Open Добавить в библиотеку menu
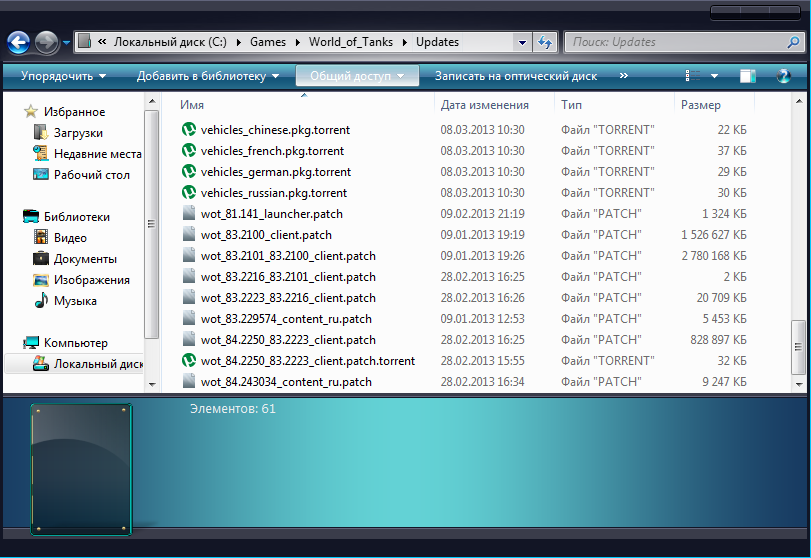Image resolution: width=811 pixels, height=558 pixels. tap(207, 76)
